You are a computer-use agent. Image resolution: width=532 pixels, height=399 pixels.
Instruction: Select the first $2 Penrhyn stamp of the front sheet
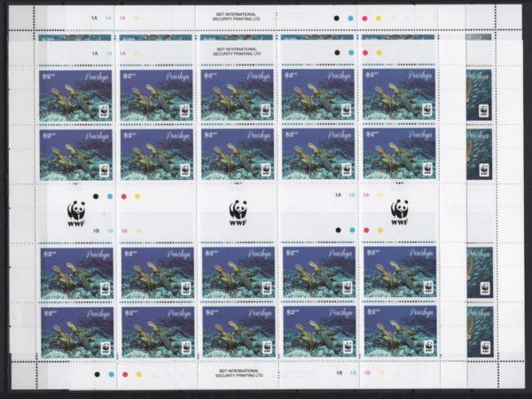point(75,96)
